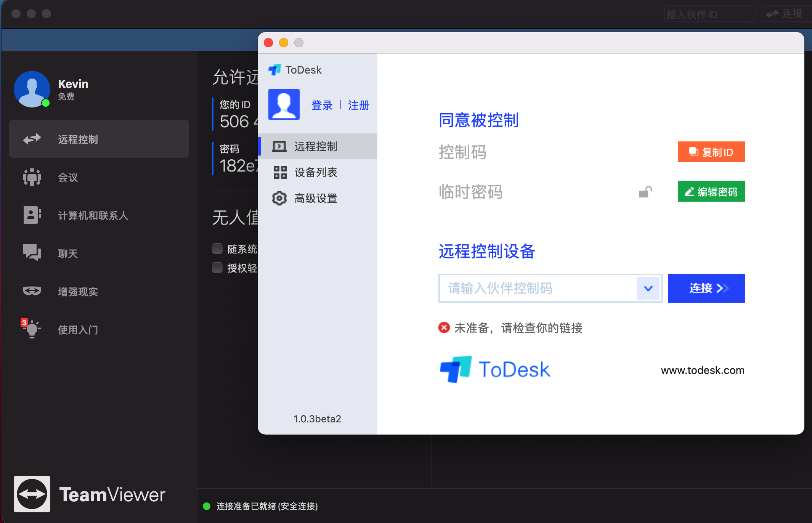
Task: Click green connection status dot in TeamViewer
Action: pos(207,506)
